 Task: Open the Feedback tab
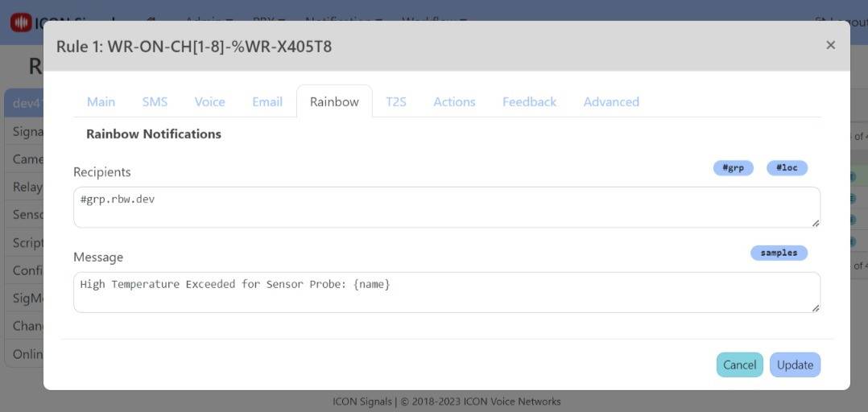529,101
